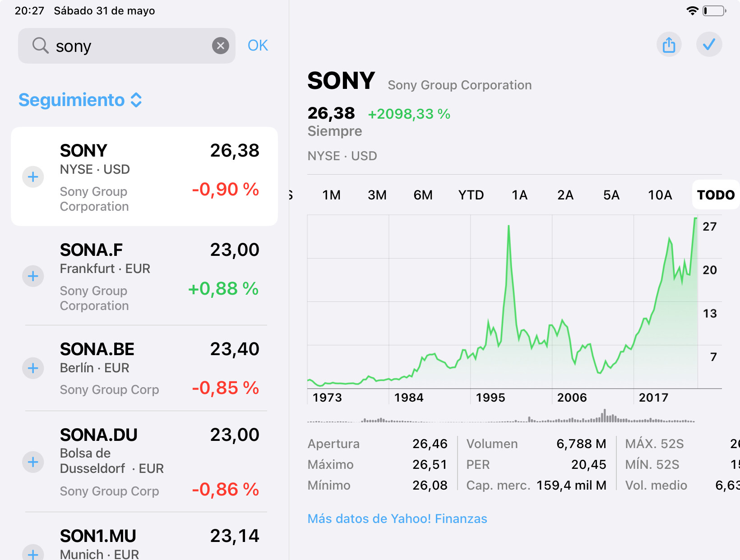Add SONA.DU Dusseldorf to watchlist
Screen dimensions: 740x560
(33, 462)
